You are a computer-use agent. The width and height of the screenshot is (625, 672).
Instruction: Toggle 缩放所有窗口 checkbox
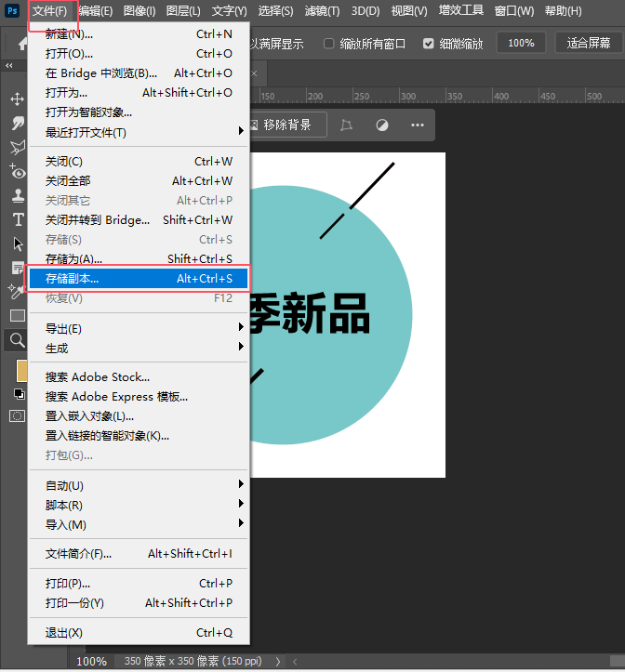click(328, 44)
